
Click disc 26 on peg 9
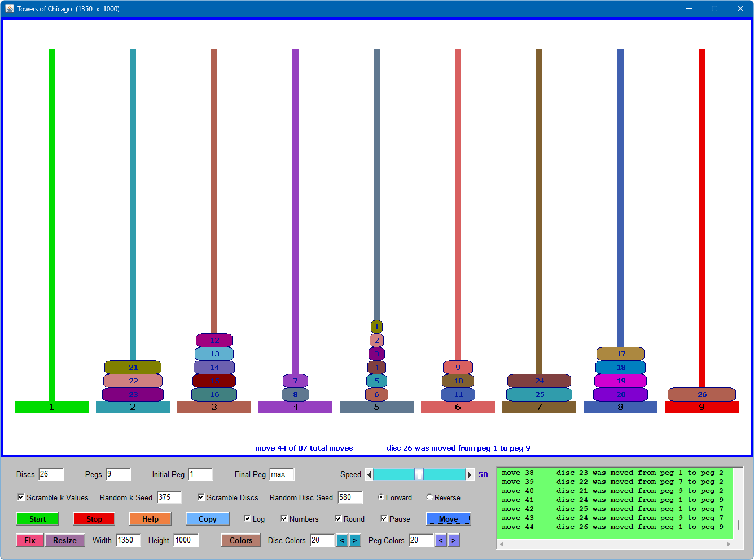pos(702,394)
